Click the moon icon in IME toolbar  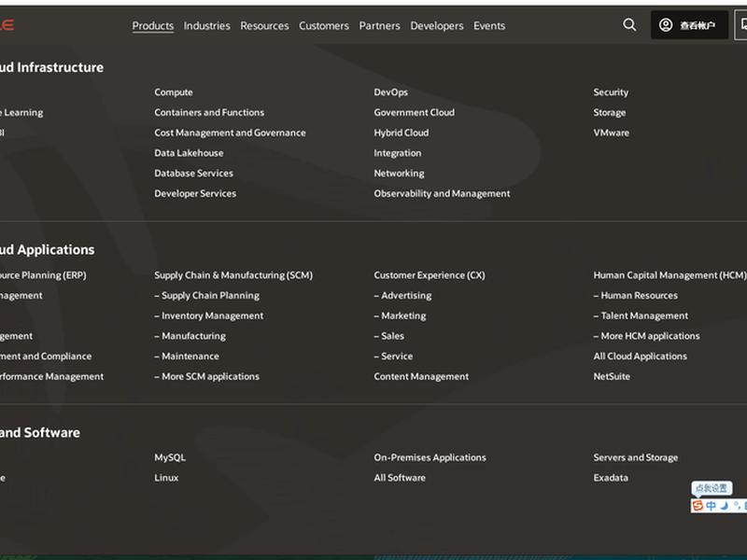tap(725, 505)
